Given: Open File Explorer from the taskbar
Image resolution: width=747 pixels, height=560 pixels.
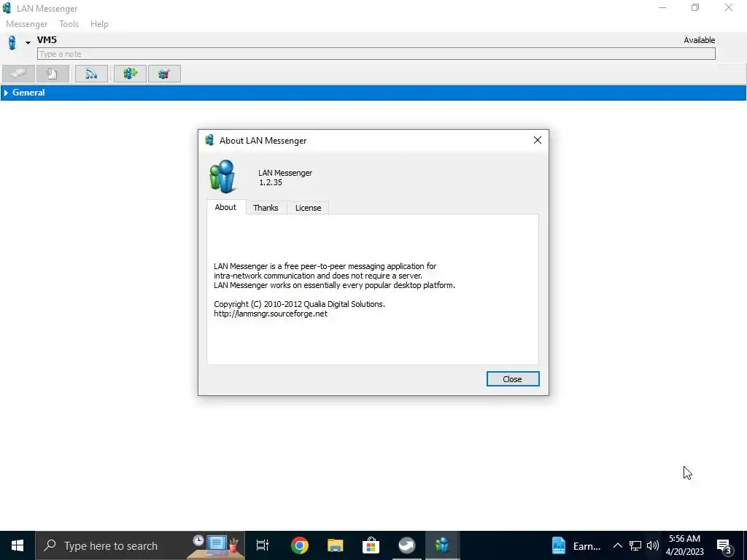Looking at the screenshot, I should coord(336,545).
